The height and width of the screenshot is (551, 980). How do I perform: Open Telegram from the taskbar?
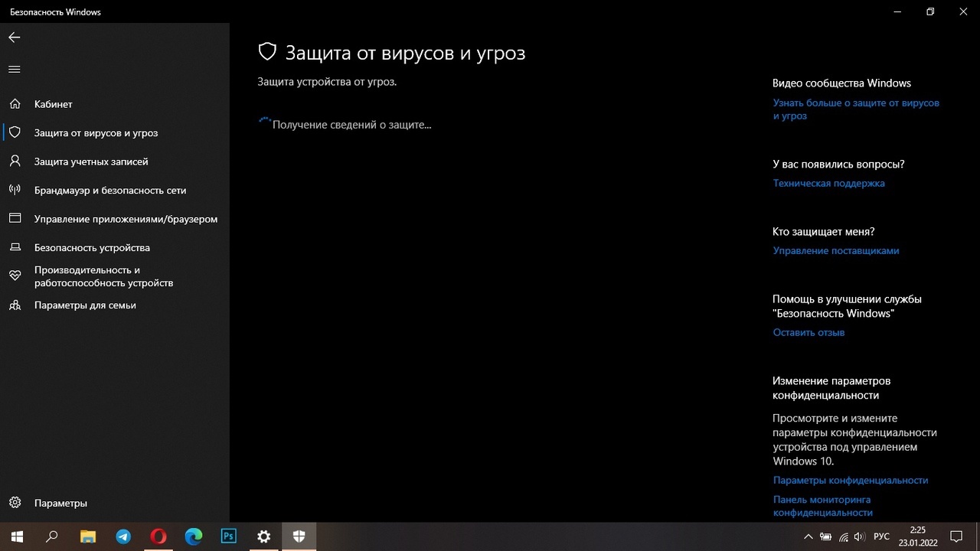point(123,536)
